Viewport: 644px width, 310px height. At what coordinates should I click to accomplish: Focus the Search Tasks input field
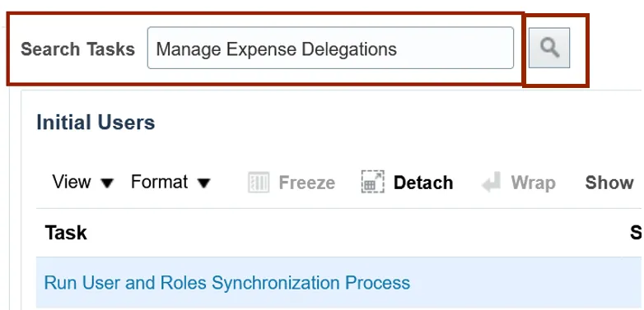point(330,48)
